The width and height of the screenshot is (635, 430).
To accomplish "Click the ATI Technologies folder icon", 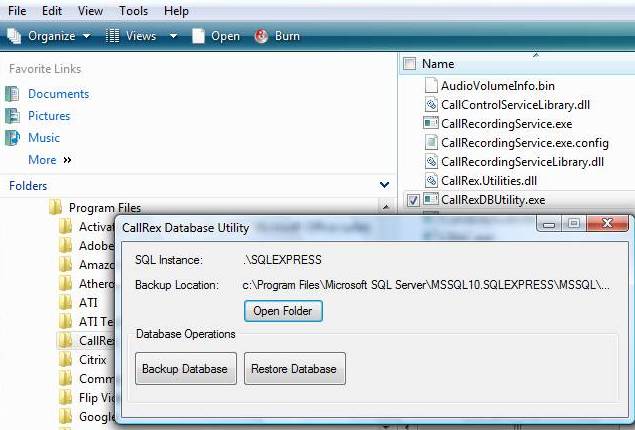I will [x=65, y=322].
